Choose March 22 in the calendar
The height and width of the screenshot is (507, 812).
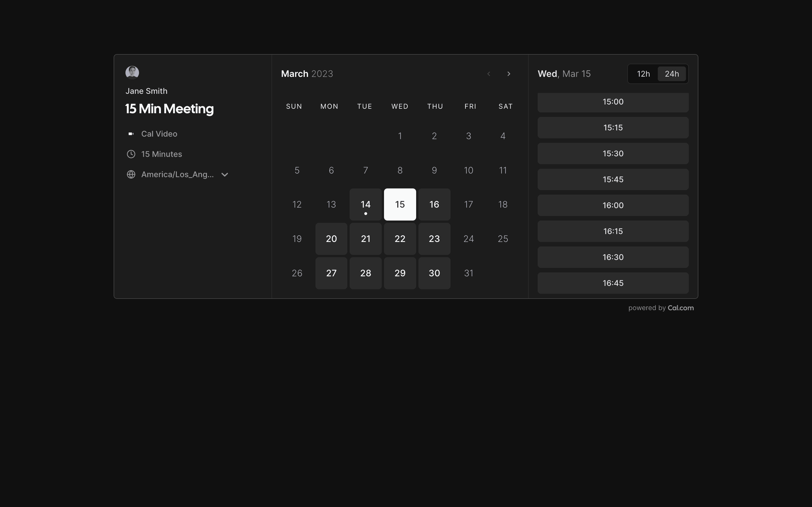click(400, 239)
